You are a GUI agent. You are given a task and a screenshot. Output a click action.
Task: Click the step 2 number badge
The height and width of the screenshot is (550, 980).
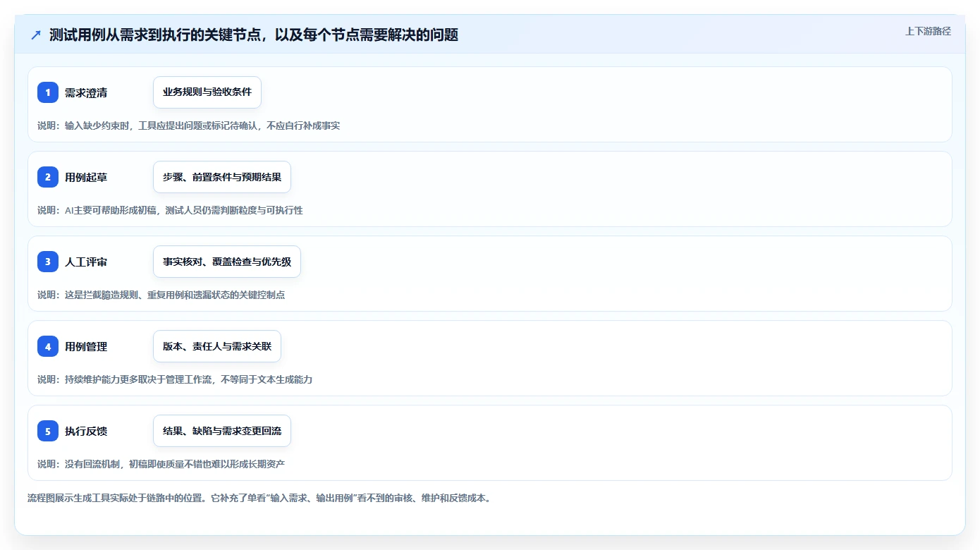point(48,177)
